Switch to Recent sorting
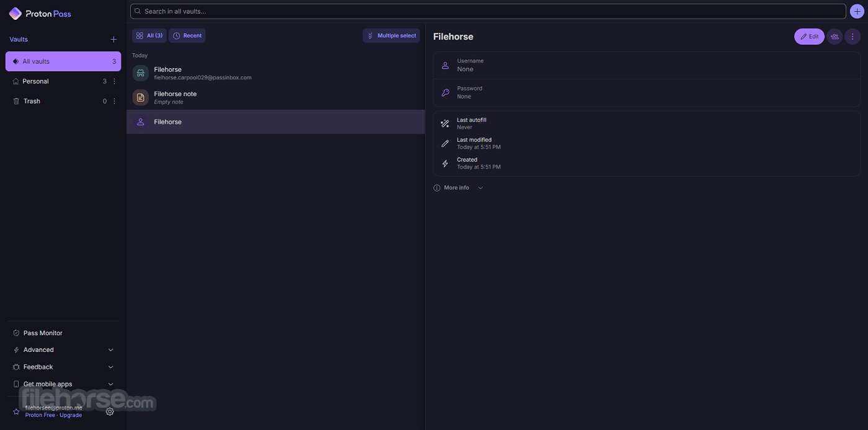Image resolution: width=868 pixels, height=430 pixels. point(187,36)
